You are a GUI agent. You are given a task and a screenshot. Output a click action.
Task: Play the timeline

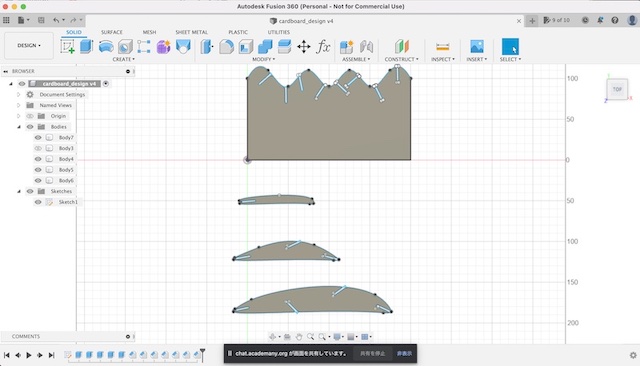tap(29, 355)
